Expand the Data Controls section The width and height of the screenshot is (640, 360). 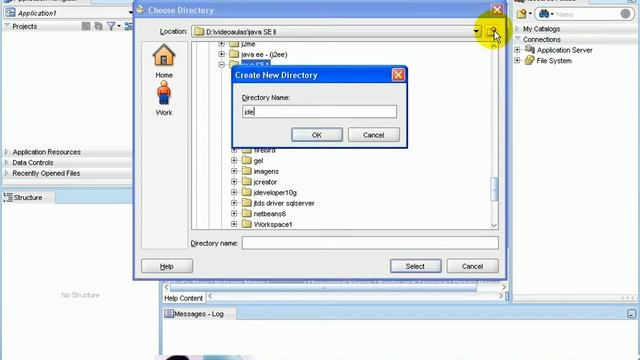pyautogui.click(x=7, y=162)
